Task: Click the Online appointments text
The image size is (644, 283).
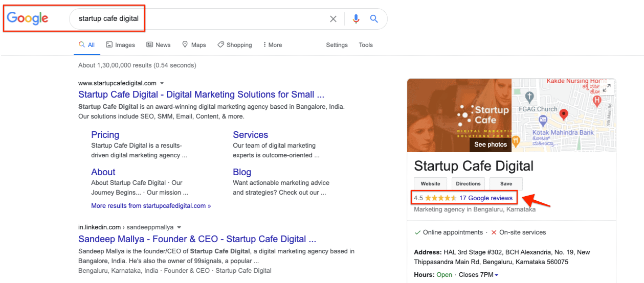Action: tap(453, 232)
